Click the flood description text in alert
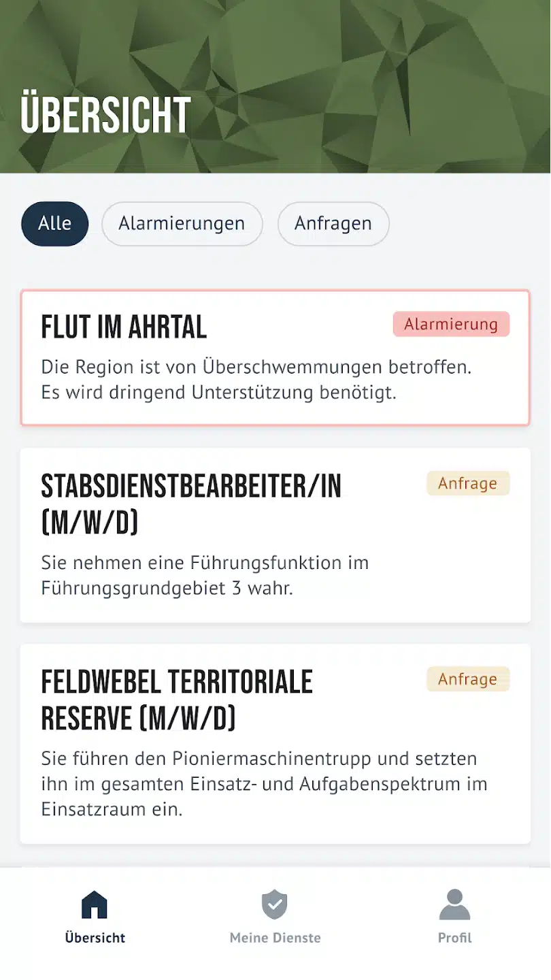Image resolution: width=551 pixels, height=980 pixels. click(x=256, y=380)
